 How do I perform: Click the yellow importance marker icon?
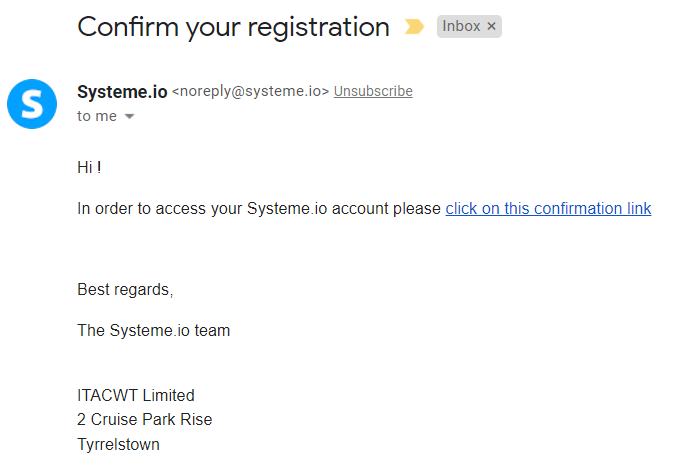414,26
